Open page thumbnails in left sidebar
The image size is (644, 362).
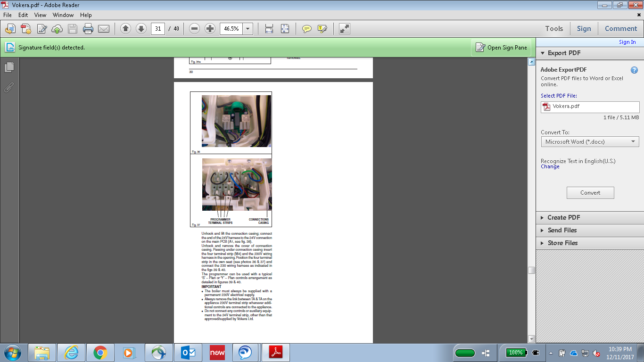9,67
